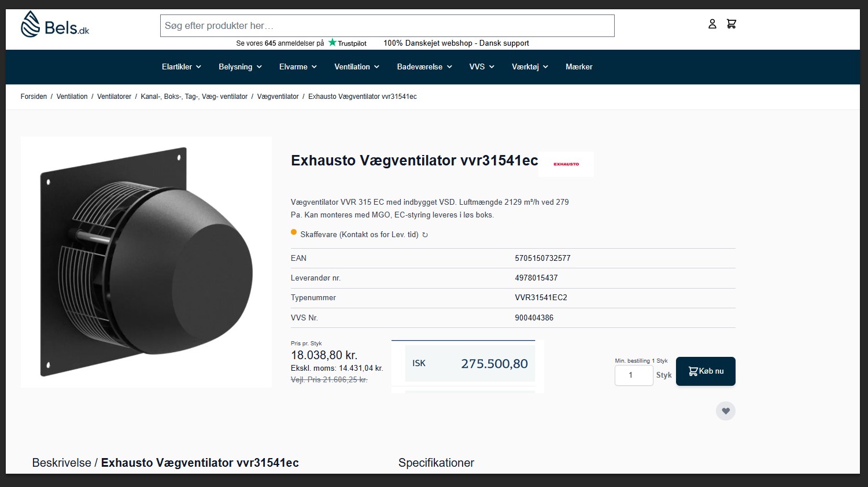Open Kanal-, Boks-, Tag-, Væg- ventilator breadcrumb
This screenshot has height=487, width=868.
(194, 97)
